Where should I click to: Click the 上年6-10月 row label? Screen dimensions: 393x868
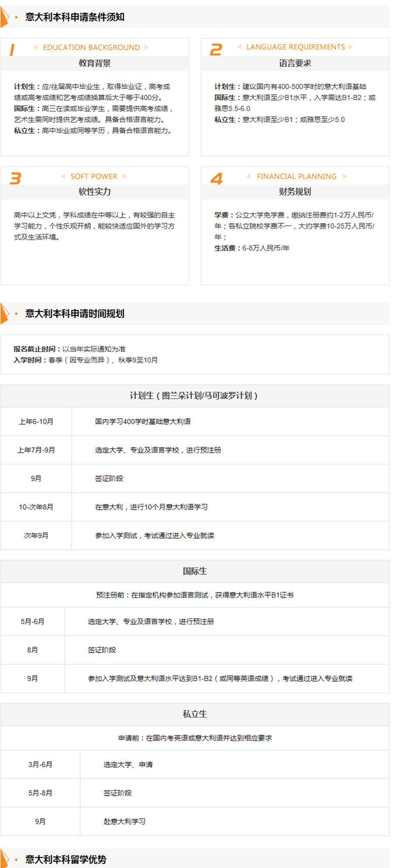pos(36,422)
